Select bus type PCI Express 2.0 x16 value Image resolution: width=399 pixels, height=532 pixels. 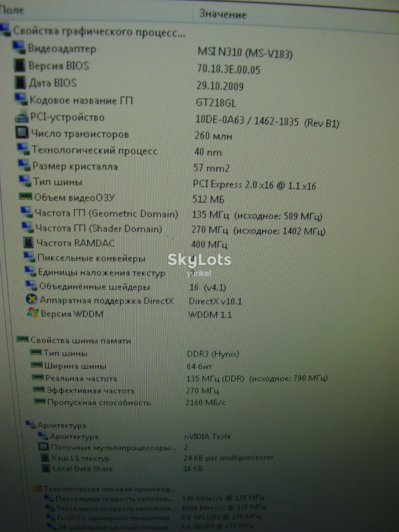tap(254, 185)
